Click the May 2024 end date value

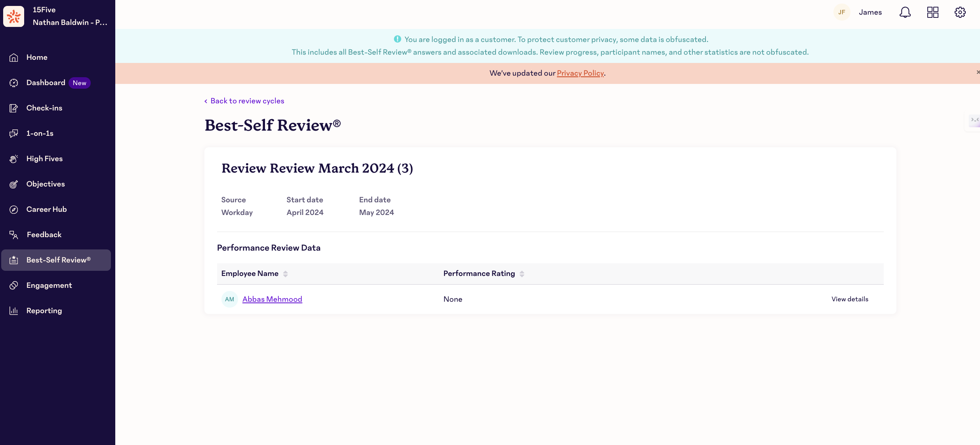coord(376,213)
